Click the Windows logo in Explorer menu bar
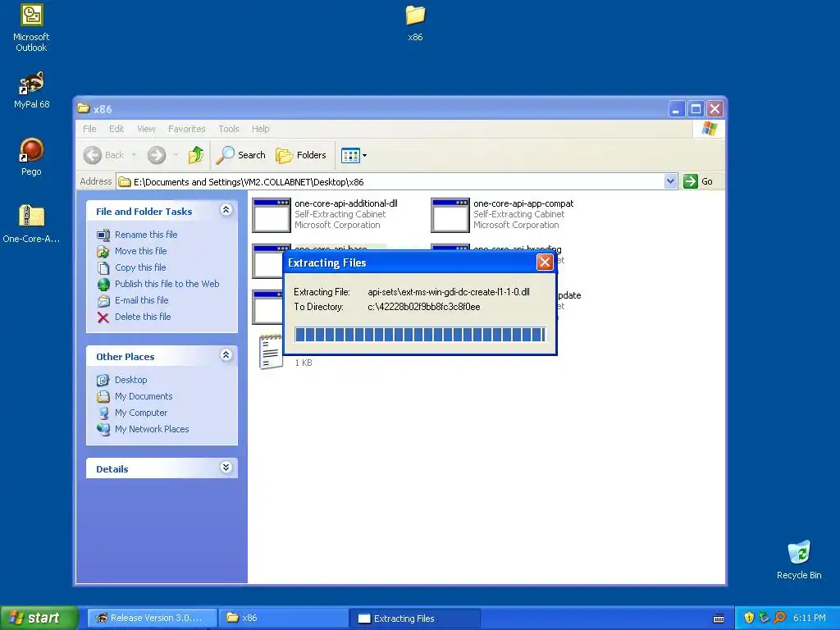Image resolution: width=840 pixels, height=630 pixels. tap(709, 129)
